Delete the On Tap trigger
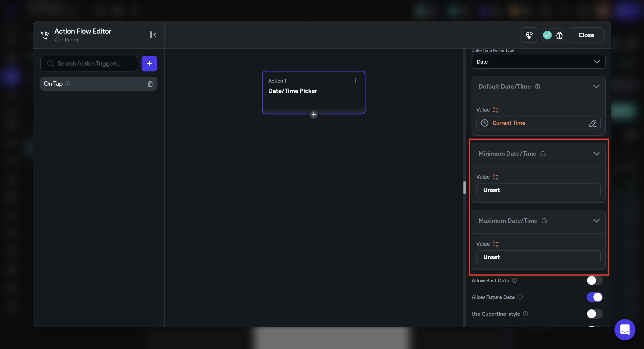The image size is (644, 349). pos(150,84)
